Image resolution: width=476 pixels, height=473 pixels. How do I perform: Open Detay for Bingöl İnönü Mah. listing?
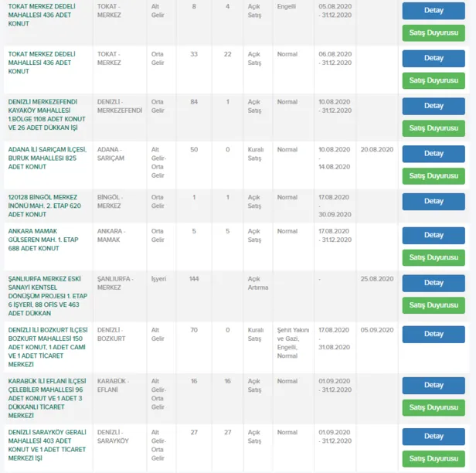[433, 202]
